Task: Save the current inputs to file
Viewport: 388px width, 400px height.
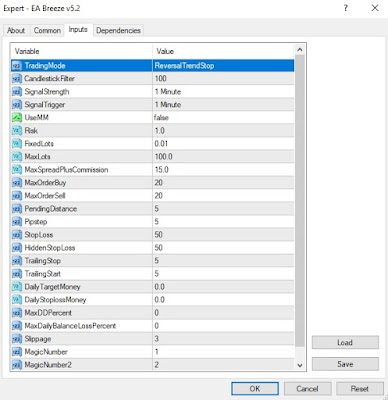Action: pyautogui.click(x=345, y=364)
